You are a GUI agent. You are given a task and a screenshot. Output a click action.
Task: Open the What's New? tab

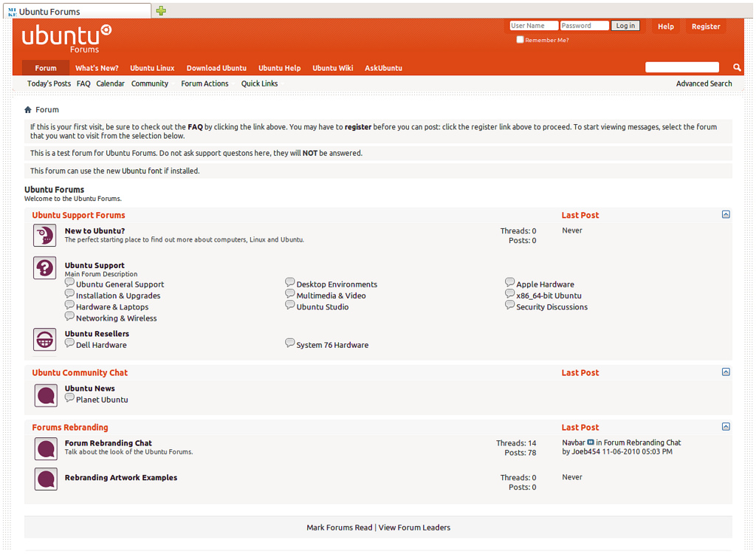[x=97, y=68]
